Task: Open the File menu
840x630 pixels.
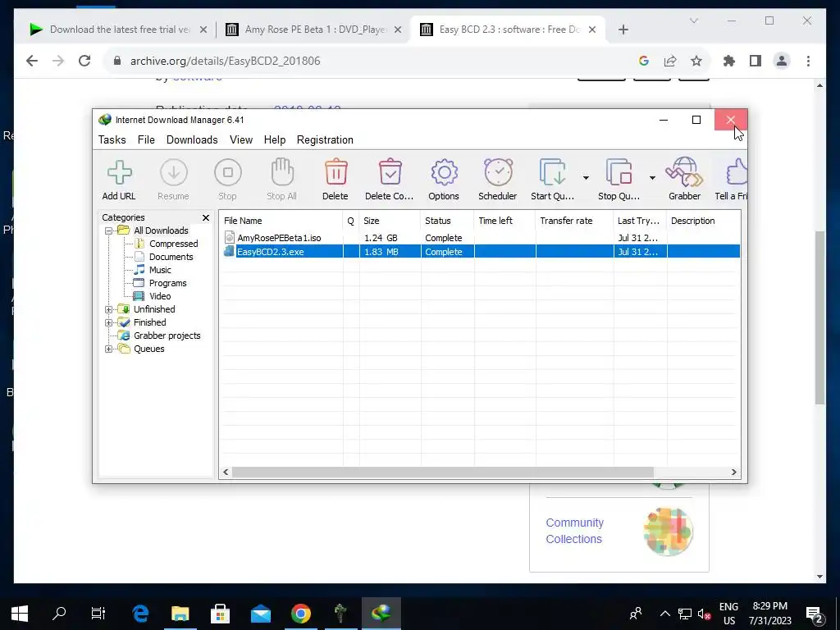Action: click(x=146, y=139)
